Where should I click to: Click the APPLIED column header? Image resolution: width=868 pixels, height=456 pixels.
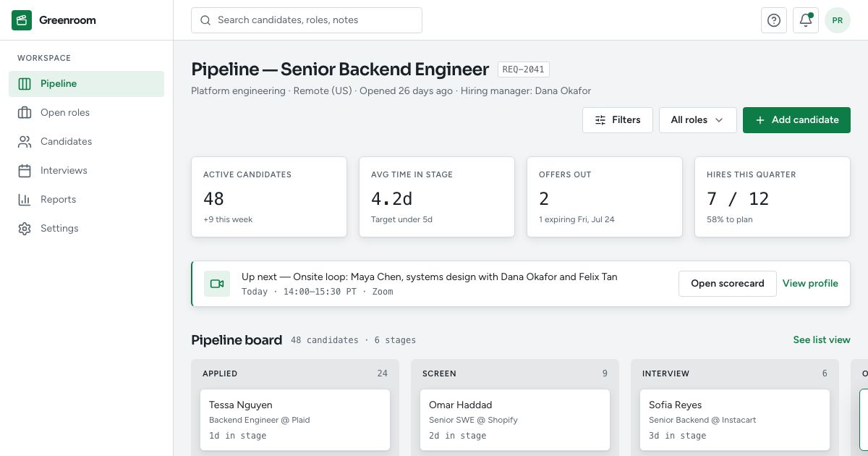(x=220, y=373)
